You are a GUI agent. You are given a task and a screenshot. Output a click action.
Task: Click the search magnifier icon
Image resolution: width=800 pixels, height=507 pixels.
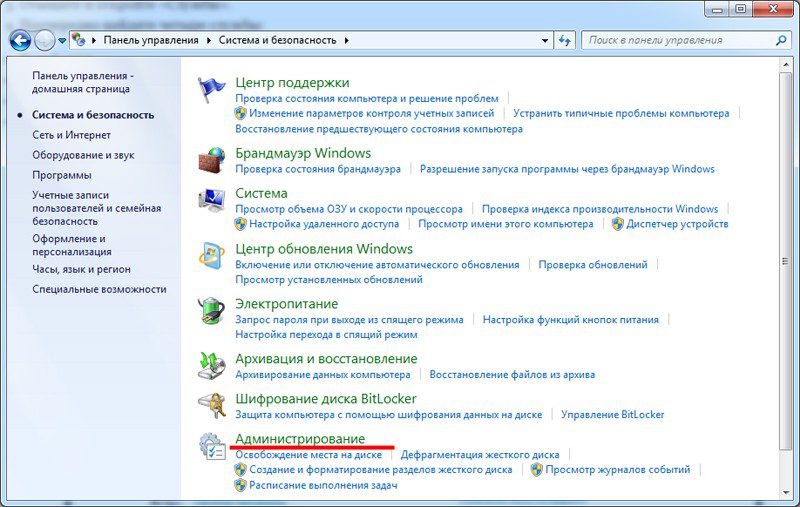point(781,40)
